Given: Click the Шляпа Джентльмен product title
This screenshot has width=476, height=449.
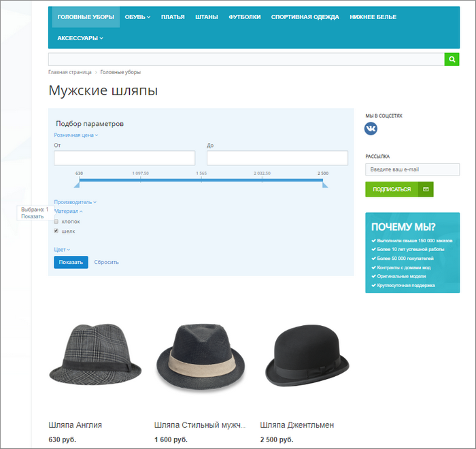Looking at the screenshot, I should tap(297, 425).
